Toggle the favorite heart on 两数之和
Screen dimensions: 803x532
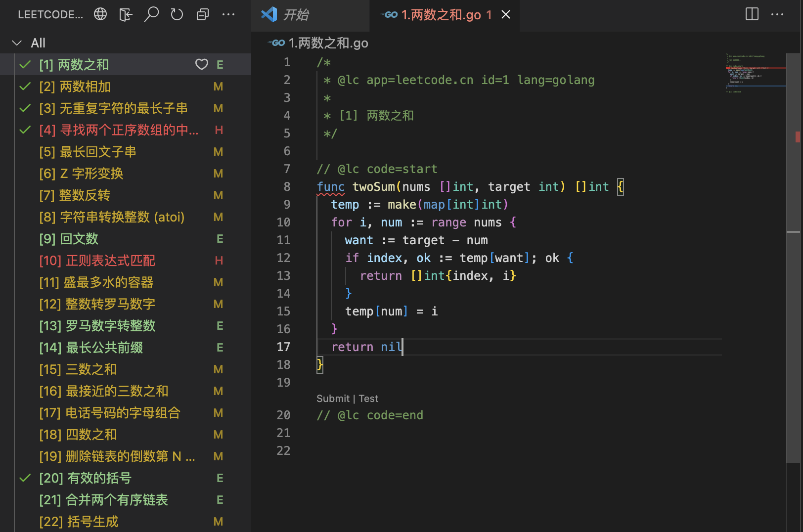pos(202,64)
